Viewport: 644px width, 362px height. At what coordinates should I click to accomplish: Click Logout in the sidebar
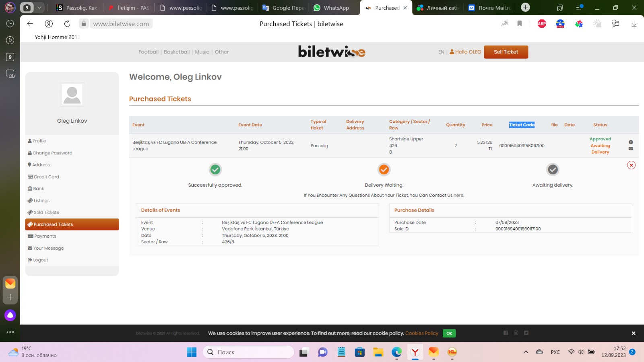click(x=38, y=260)
